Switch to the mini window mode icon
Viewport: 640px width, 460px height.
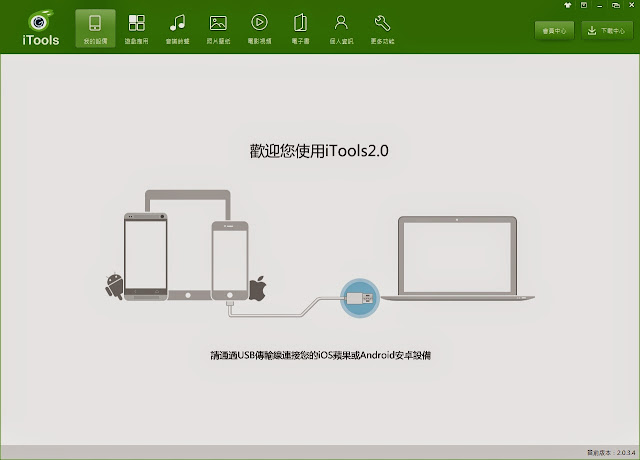coord(616,5)
